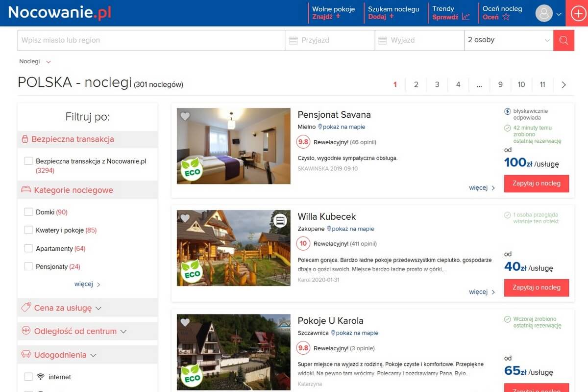The image size is (588, 392).
Task: Go to results page 2
Action: (416, 85)
